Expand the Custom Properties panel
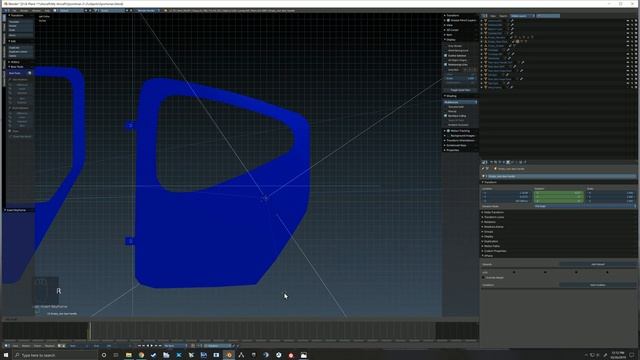 pos(494,251)
